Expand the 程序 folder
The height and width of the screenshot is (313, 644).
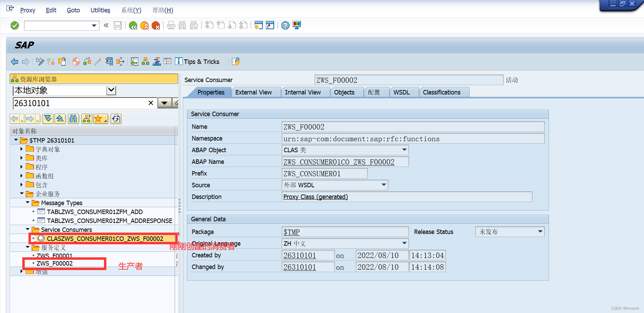coord(21,167)
